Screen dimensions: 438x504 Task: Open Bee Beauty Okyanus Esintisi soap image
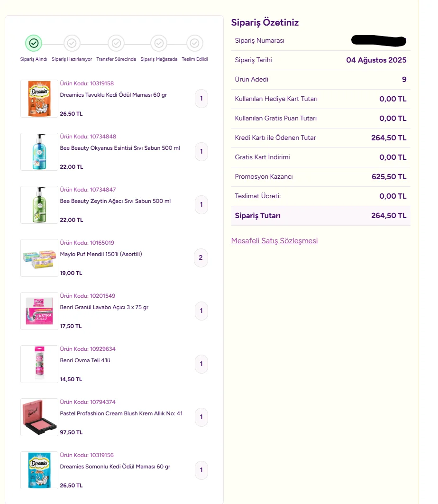click(x=39, y=152)
